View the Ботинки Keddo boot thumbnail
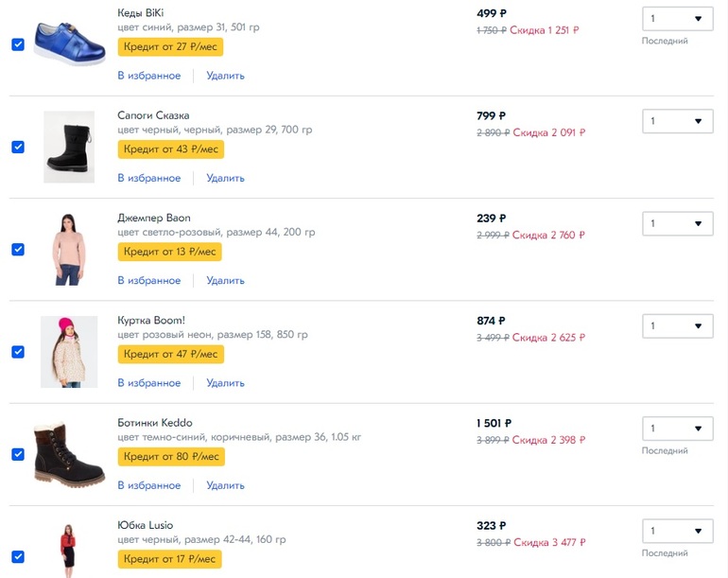This screenshot has width=728, height=578. pyautogui.click(x=69, y=454)
